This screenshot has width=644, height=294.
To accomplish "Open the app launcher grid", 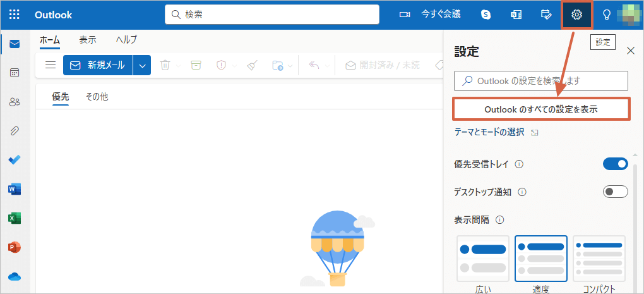I will pos(15,15).
